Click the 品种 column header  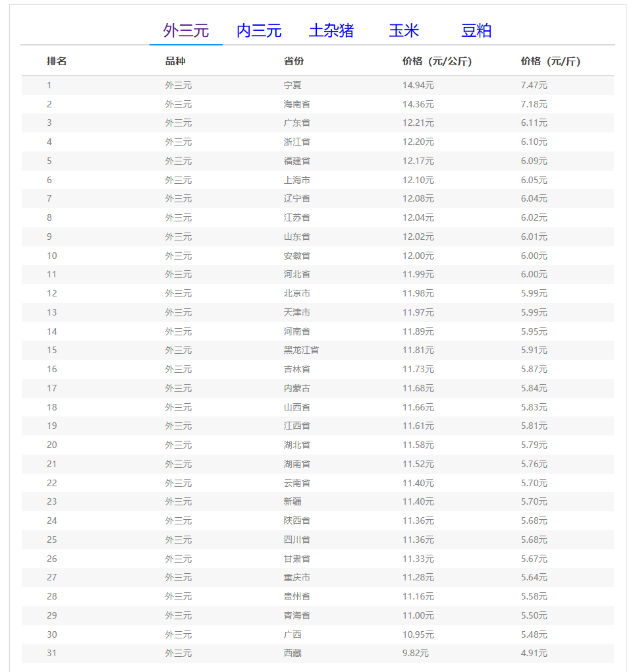175,61
